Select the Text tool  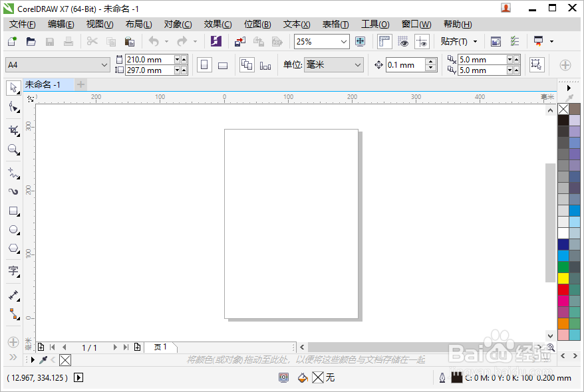click(13, 271)
